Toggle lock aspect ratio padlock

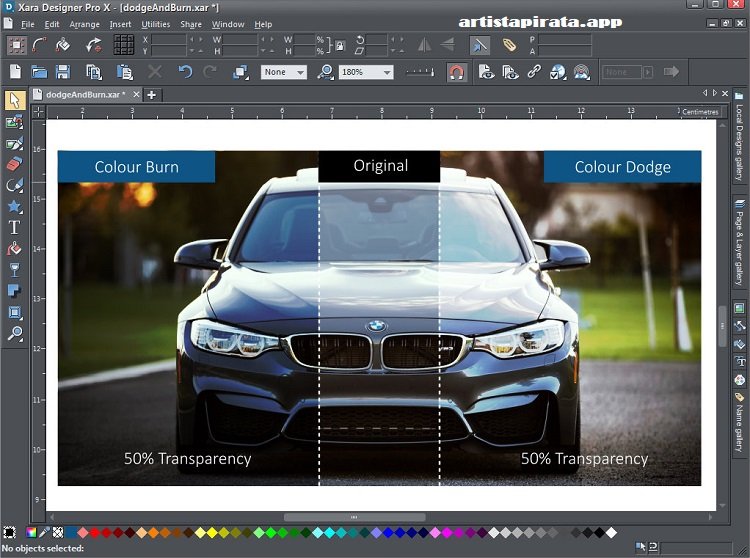[x=340, y=45]
